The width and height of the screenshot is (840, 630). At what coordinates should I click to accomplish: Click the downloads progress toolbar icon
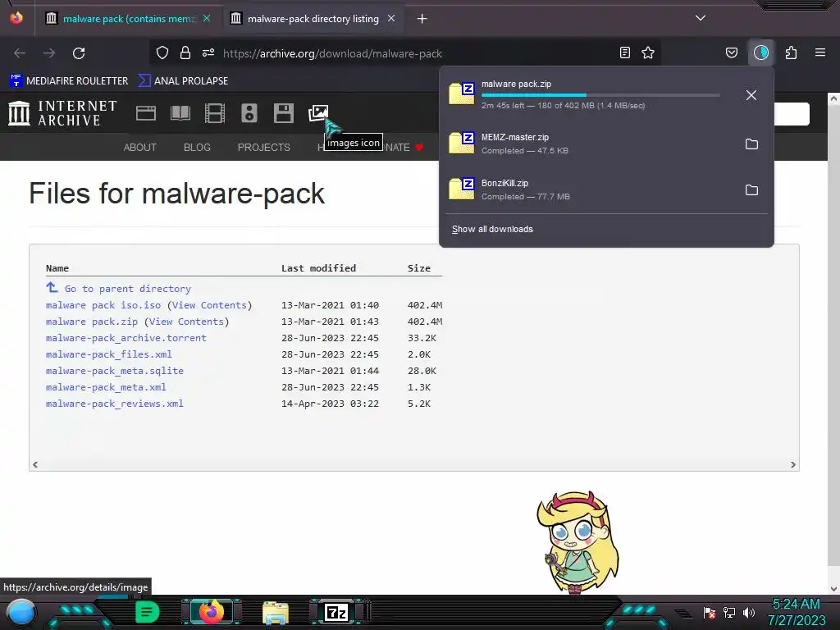761,52
